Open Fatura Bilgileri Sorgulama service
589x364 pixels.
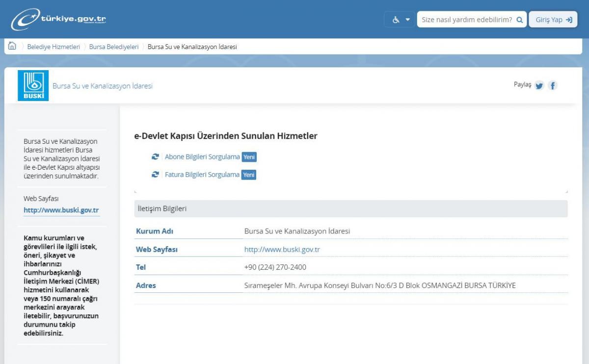202,175
